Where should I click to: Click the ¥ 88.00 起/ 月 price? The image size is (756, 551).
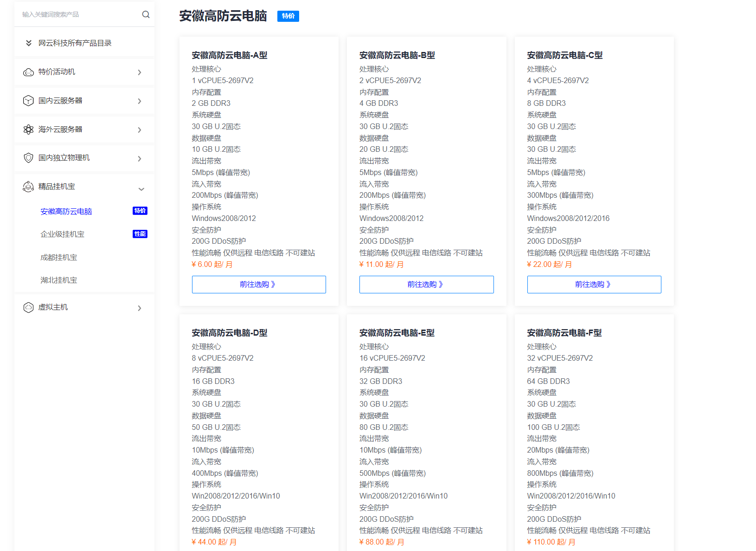382,542
